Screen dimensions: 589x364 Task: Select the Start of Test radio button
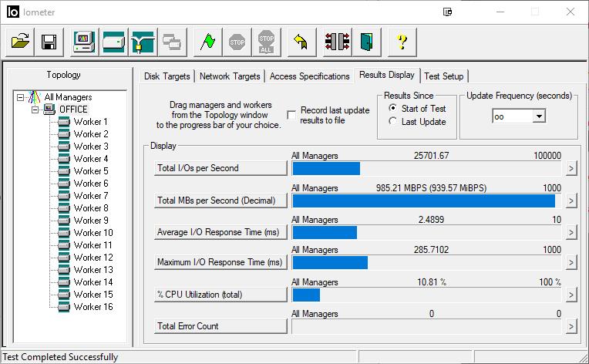(393, 110)
